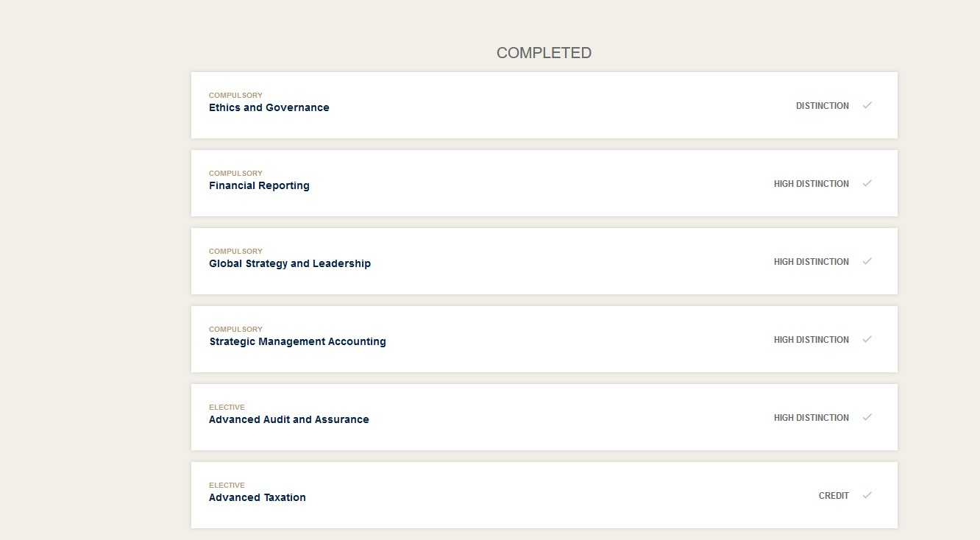The width and height of the screenshot is (980, 540).
Task: Click the checkmark beside Financial Reporting
Action: (x=867, y=183)
